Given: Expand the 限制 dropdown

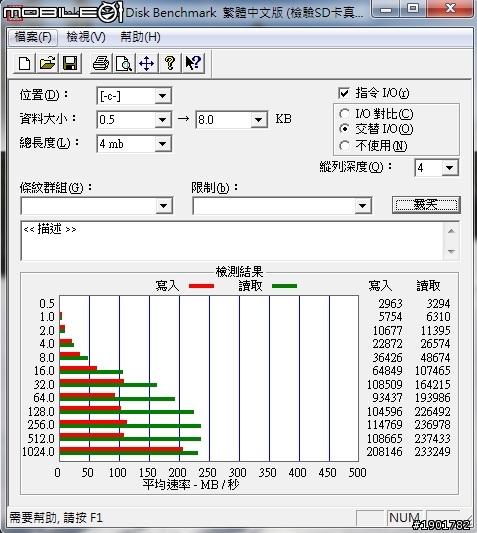Looking at the screenshot, I should [362, 206].
